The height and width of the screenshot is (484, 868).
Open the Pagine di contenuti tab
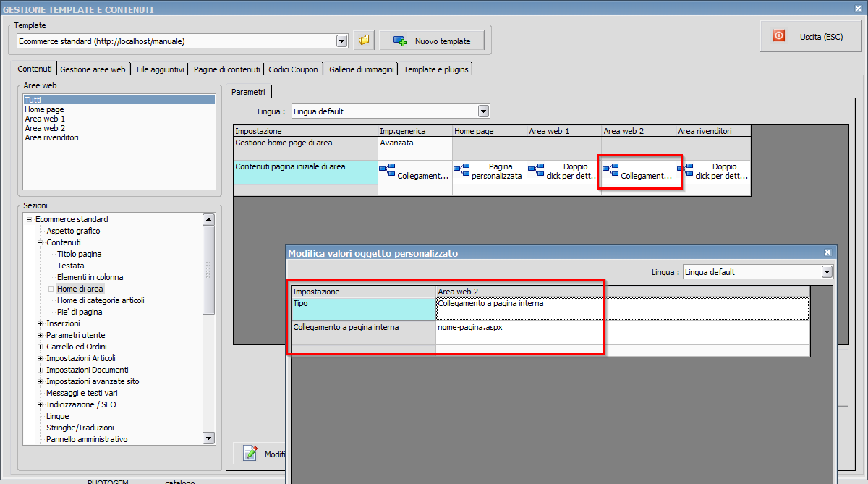click(226, 69)
